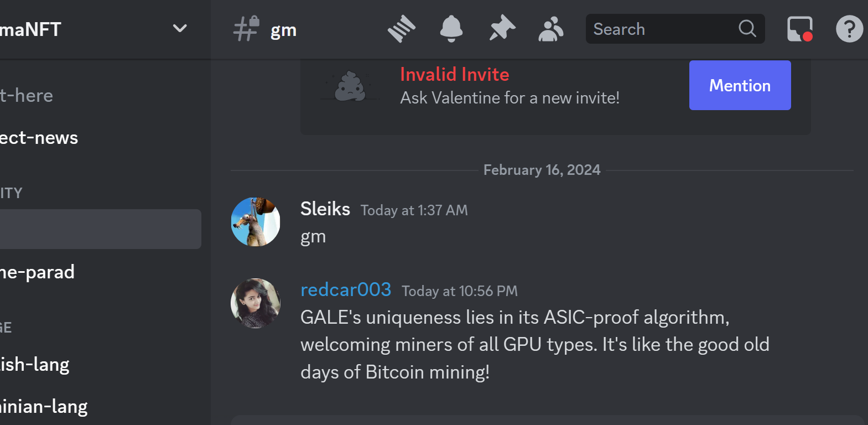
Task: Toggle the member list icon
Action: [x=551, y=29]
